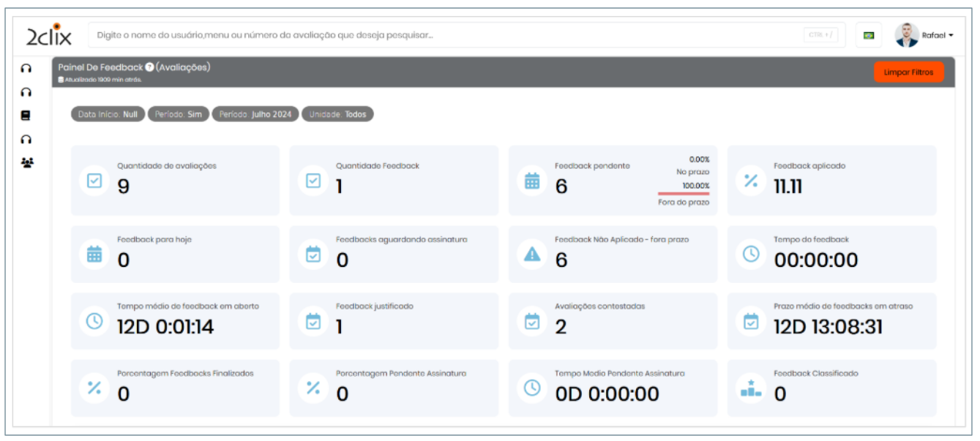Click the percent icon on Feedback aplicado
The height and width of the screenshot is (441, 980).
[x=751, y=181]
